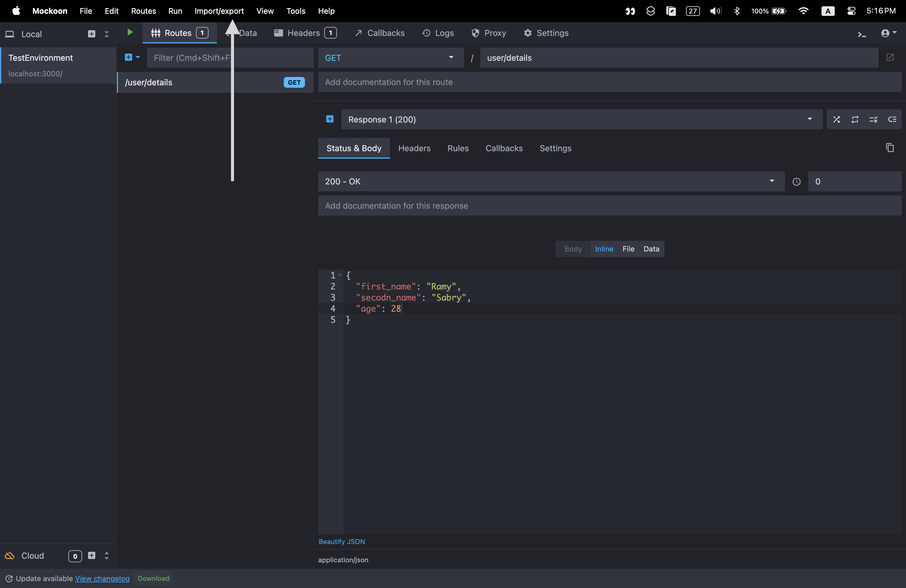
Task: Switch to the Routes tab
Action: 179,33
